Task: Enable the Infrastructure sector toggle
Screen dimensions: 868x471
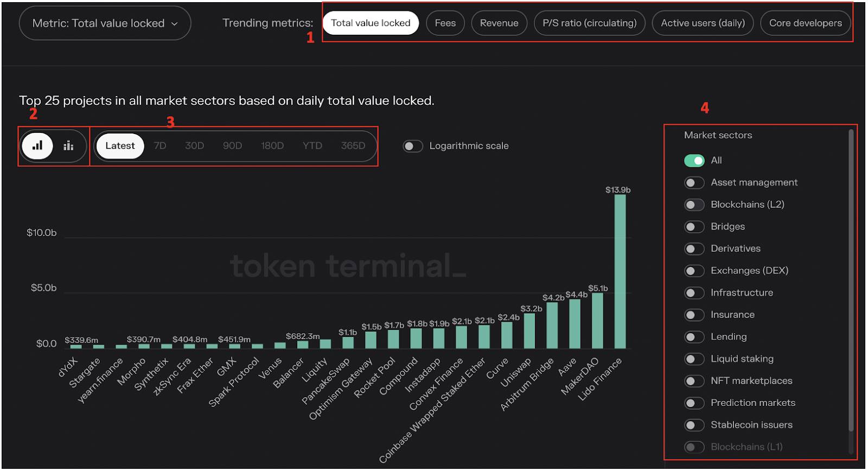Action: pyautogui.click(x=694, y=293)
